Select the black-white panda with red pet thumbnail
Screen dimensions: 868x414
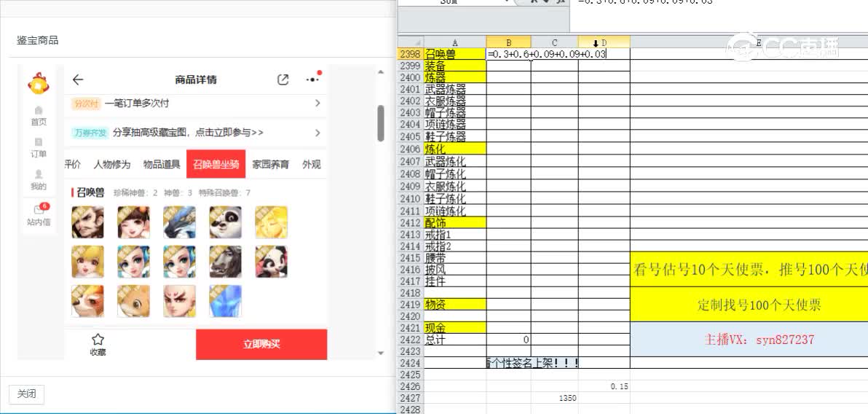coord(271,262)
